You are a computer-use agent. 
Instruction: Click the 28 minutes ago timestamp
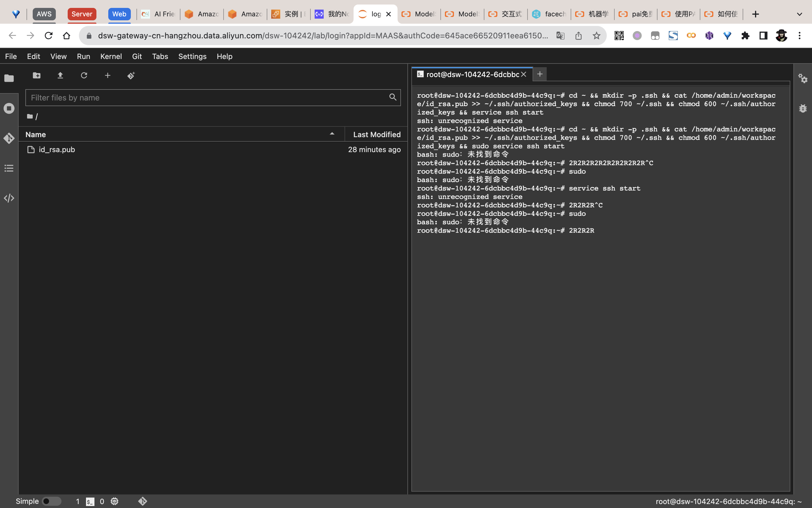click(374, 150)
